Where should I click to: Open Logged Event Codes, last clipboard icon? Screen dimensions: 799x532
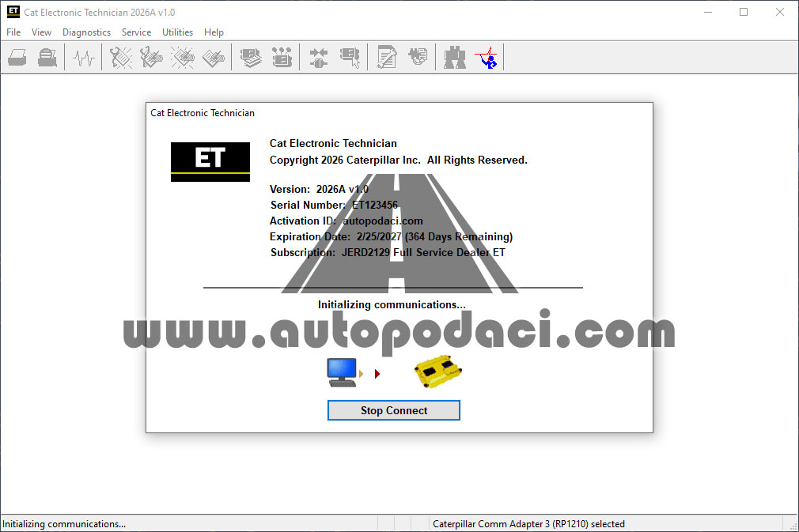point(213,58)
